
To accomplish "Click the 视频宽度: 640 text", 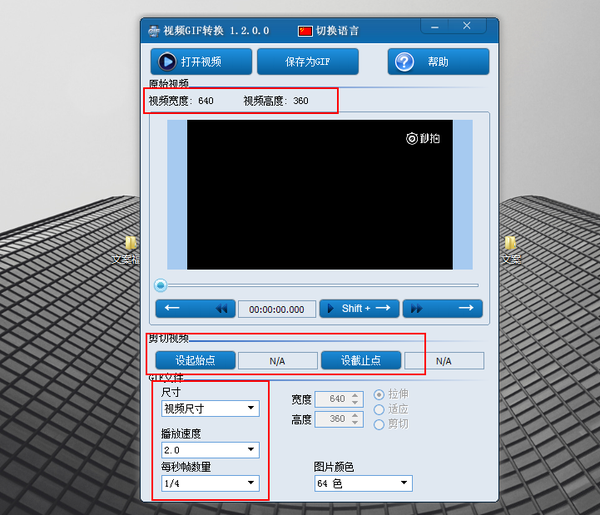I will click(181, 101).
